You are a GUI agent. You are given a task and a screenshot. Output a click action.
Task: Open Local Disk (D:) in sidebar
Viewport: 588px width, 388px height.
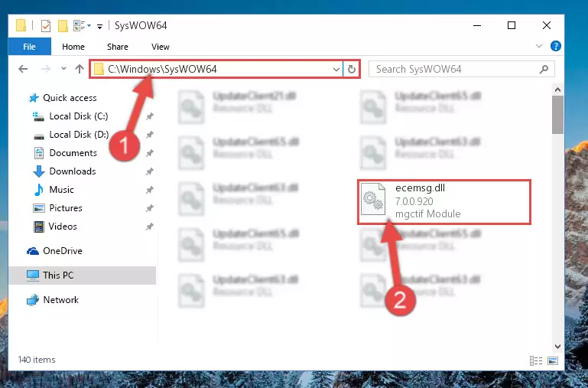[71, 135]
